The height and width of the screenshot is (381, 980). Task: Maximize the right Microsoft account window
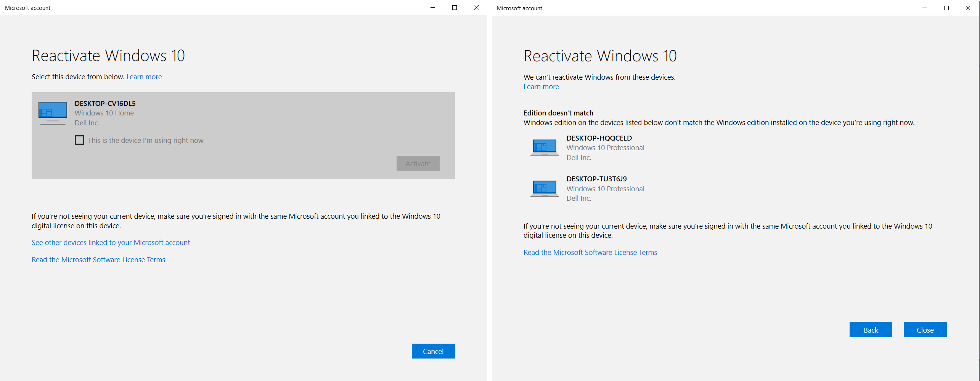(946, 8)
